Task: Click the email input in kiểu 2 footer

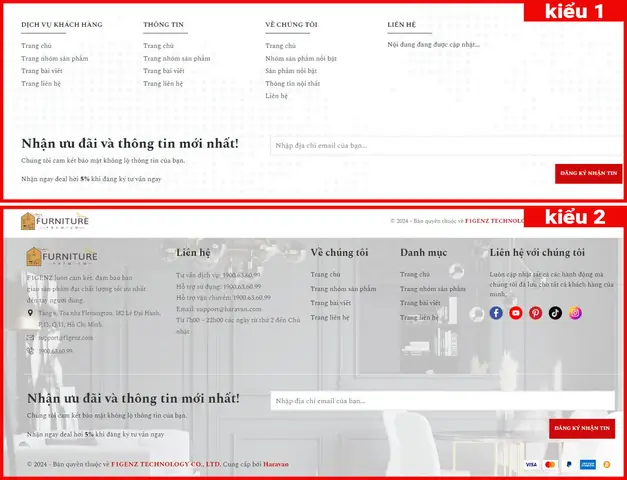Action: click(x=443, y=401)
